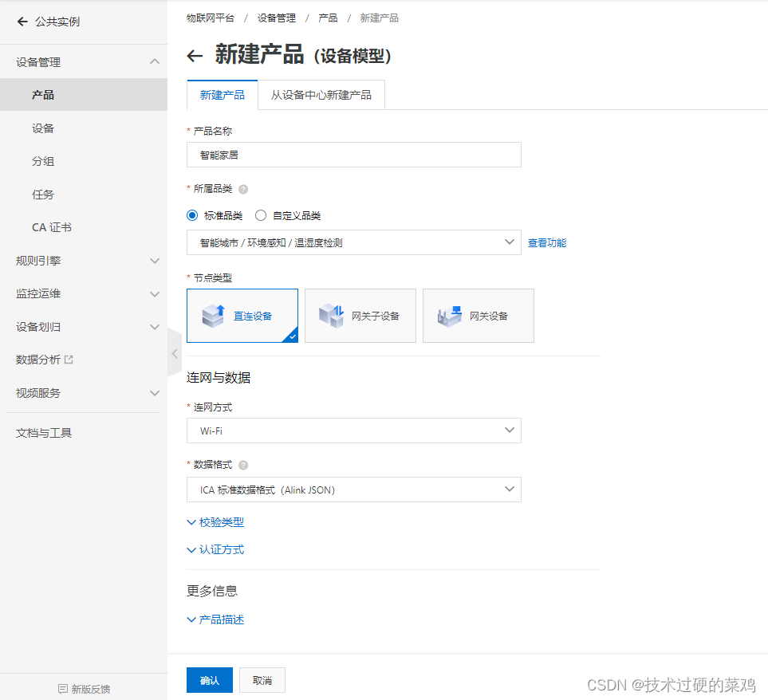The width and height of the screenshot is (768, 700).
Task: Click the back arrow next to 公共实例
Action: click(22, 22)
